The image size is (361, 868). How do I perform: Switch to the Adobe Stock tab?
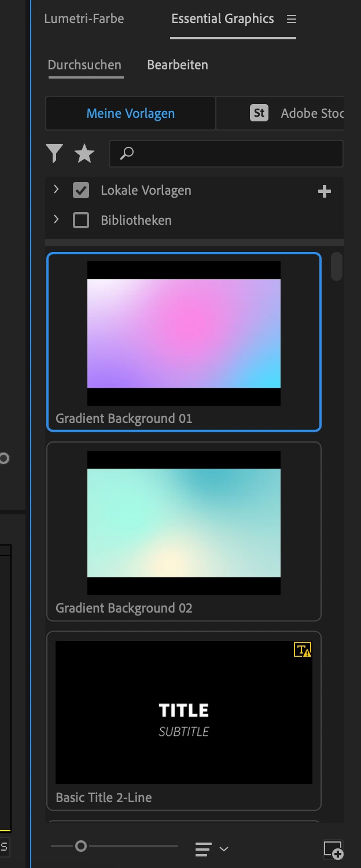(281, 113)
